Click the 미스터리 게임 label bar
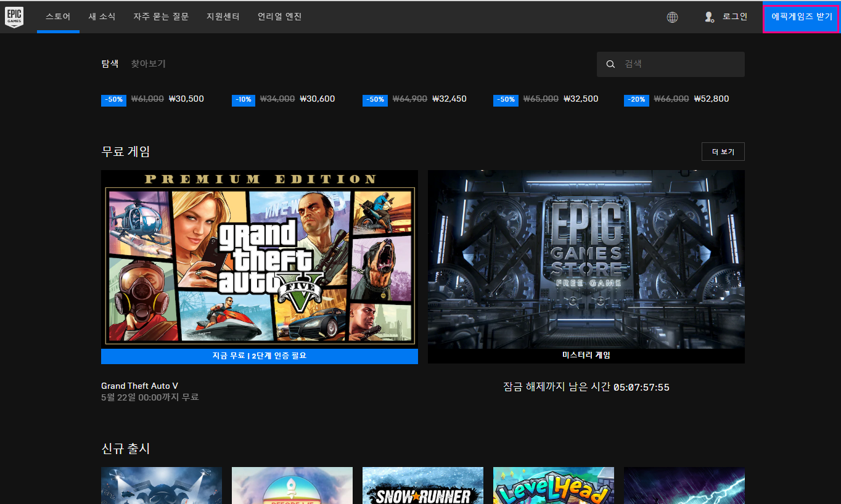The image size is (841, 504). pyautogui.click(x=586, y=356)
